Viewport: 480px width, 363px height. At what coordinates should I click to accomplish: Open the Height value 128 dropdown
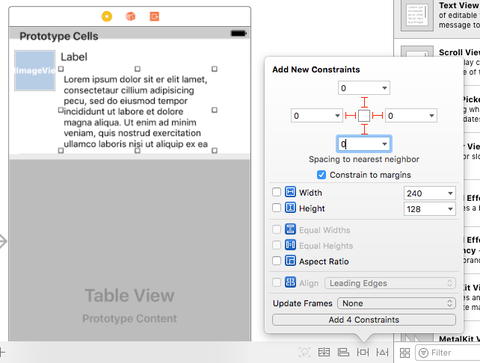click(450, 209)
